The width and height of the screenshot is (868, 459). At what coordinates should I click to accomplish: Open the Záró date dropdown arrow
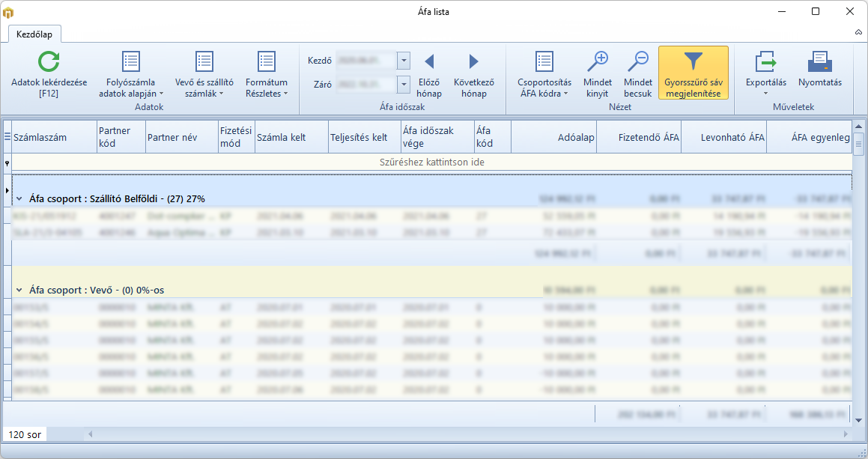click(404, 85)
